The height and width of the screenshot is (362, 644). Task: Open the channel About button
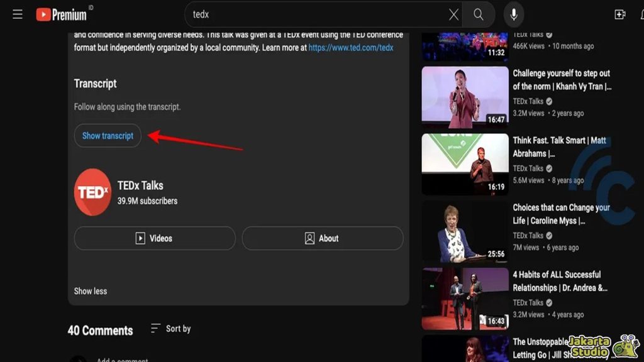point(323,238)
